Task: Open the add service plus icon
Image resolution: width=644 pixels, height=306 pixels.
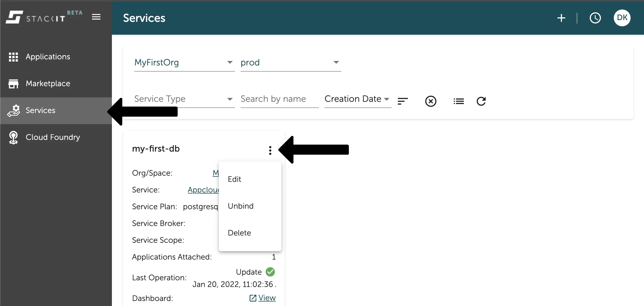Action: pos(561,18)
